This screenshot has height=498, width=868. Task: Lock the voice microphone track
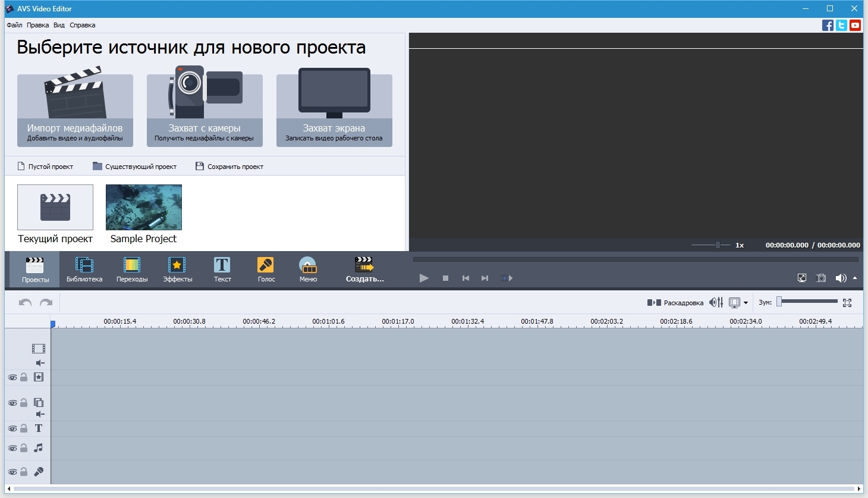pos(24,471)
